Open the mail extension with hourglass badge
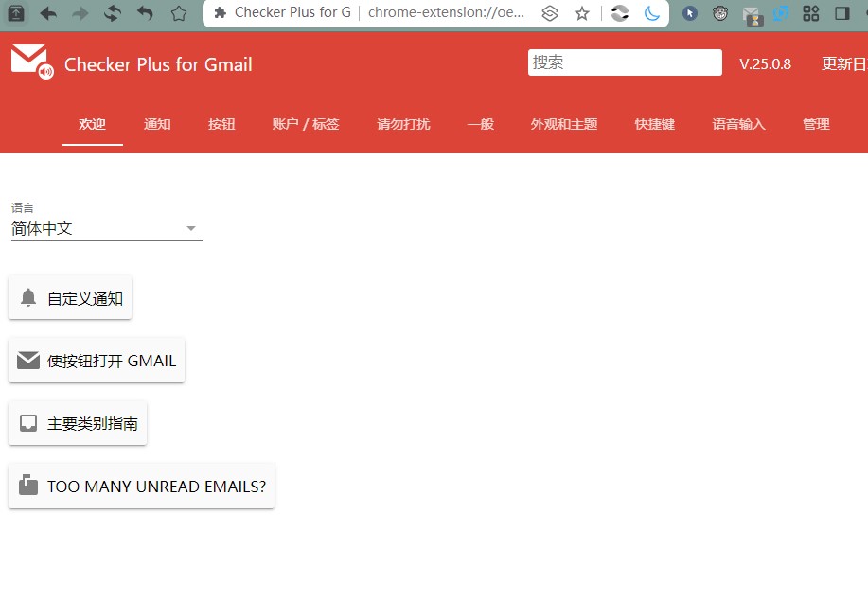 (x=752, y=15)
